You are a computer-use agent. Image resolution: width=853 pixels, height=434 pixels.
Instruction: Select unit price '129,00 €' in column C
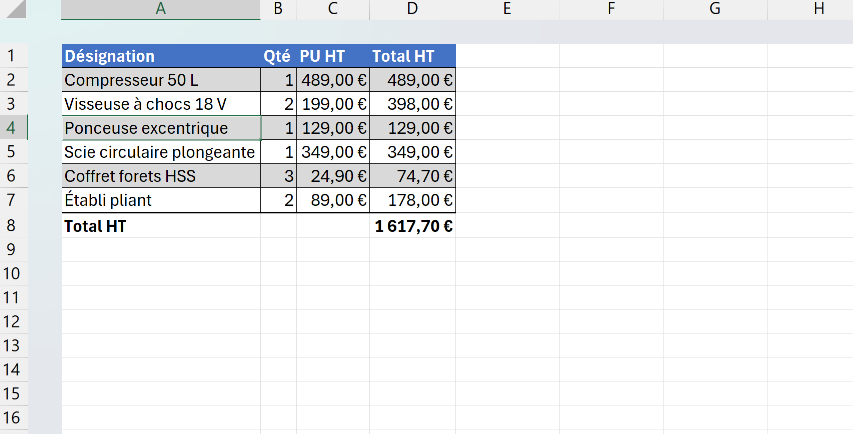pyautogui.click(x=332, y=128)
